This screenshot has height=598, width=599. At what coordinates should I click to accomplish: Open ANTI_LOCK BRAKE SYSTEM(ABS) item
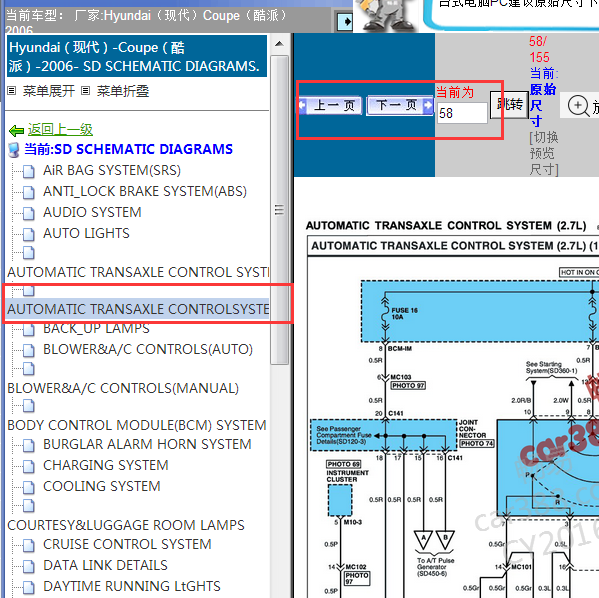coord(145,191)
